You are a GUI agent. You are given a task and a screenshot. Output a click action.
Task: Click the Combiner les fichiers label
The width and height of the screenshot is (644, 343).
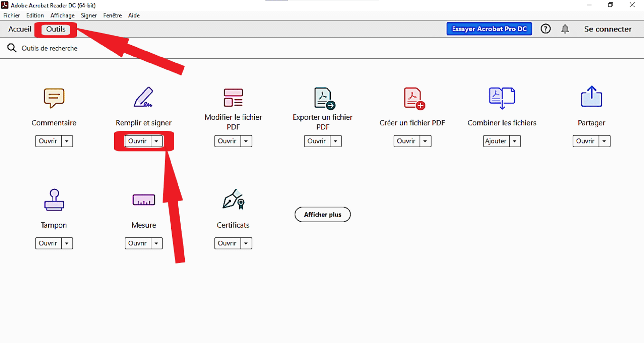(502, 123)
